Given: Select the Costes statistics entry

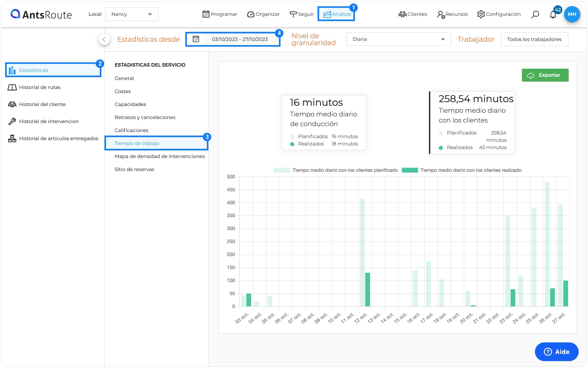Looking at the screenshot, I should click(123, 91).
